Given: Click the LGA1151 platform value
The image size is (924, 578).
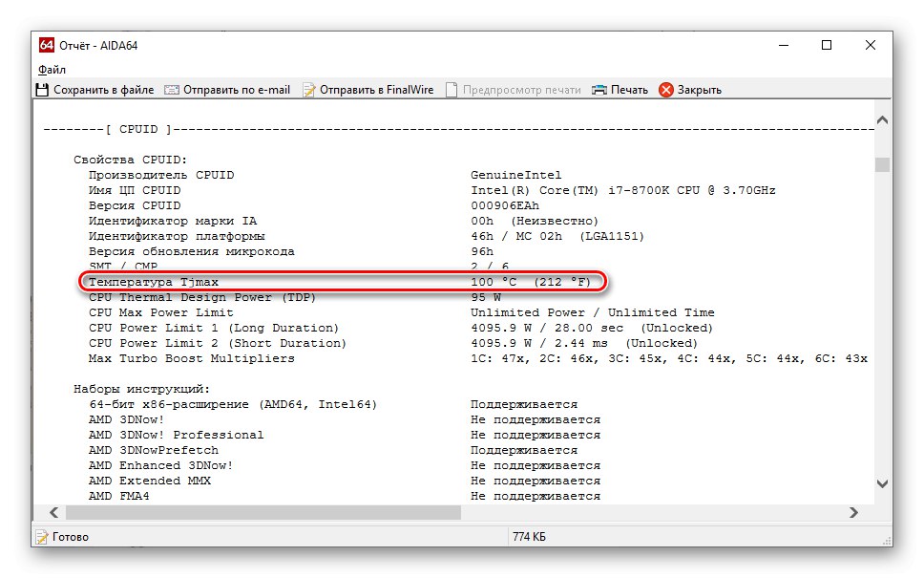Looking at the screenshot, I should (612, 237).
